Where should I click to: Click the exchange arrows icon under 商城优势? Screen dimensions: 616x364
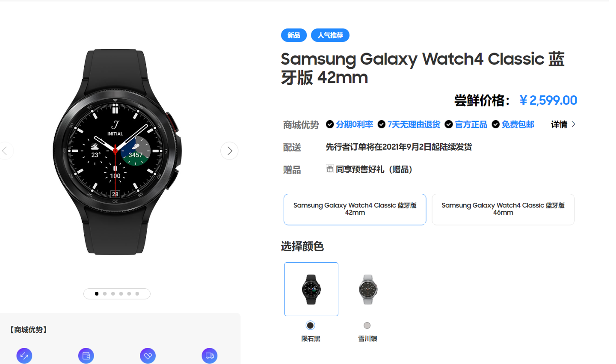click(24, 355)
